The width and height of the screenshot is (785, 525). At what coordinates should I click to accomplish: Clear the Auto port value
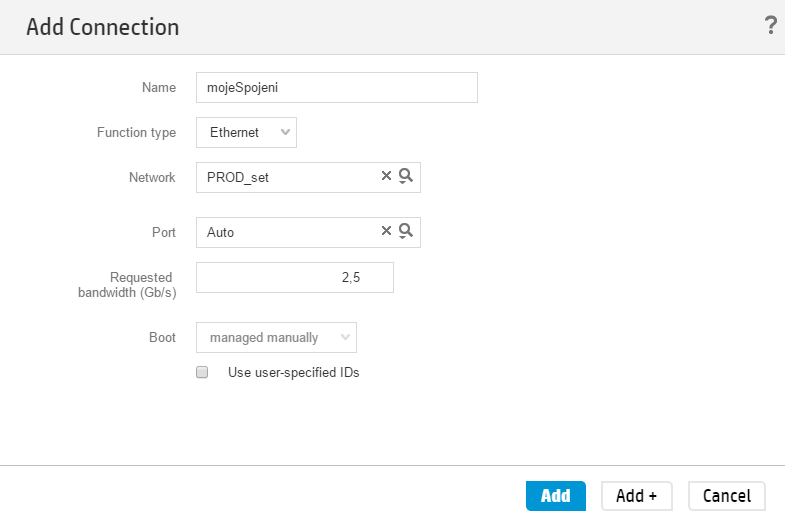[386, 231]
